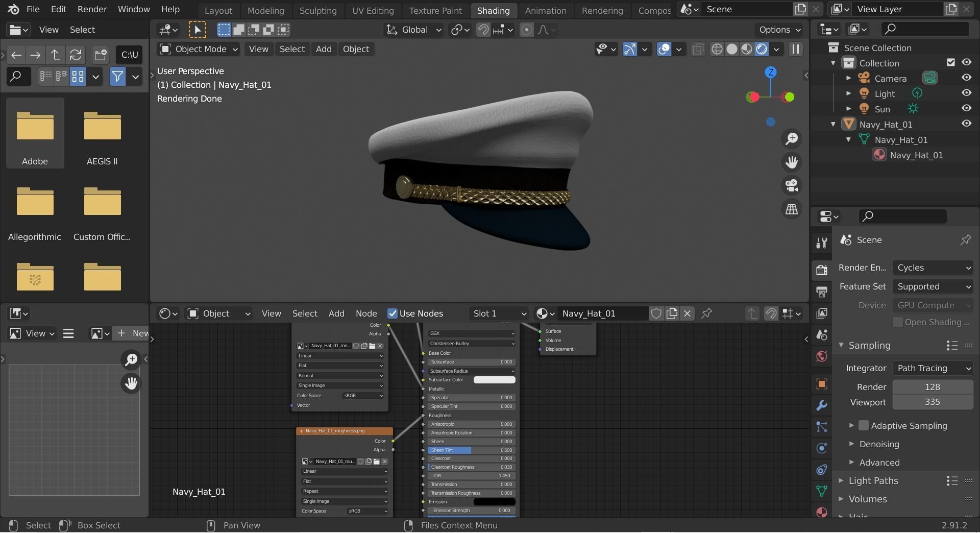Switch perspective/orthographic grid icon
Viewport: 980px width, 533px height.
point(792,209)
